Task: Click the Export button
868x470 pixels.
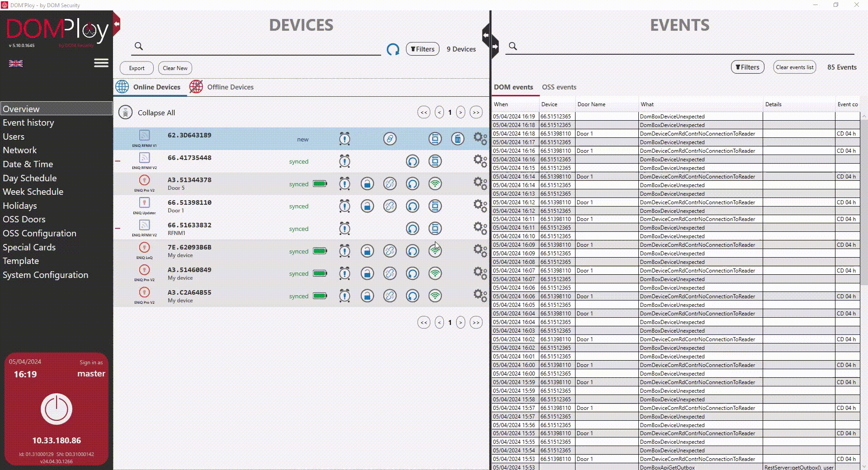Action: 137,68
